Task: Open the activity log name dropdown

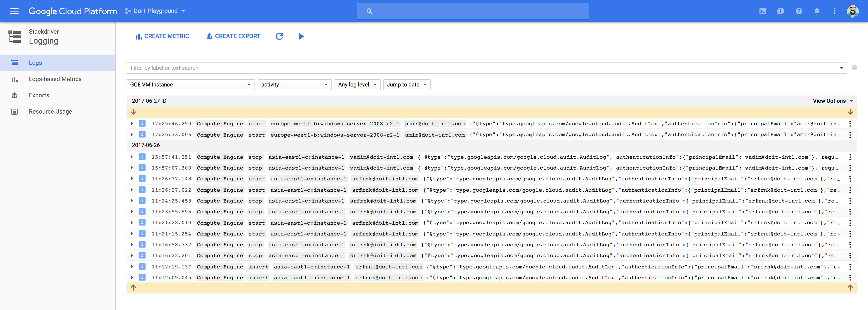Action: 295,84
